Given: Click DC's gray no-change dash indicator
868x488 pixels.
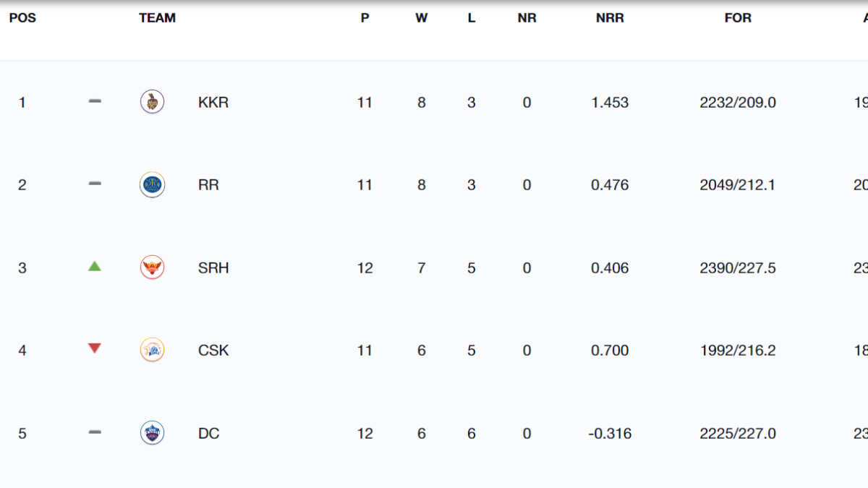Looking at the screenshot, I should 94,432.
